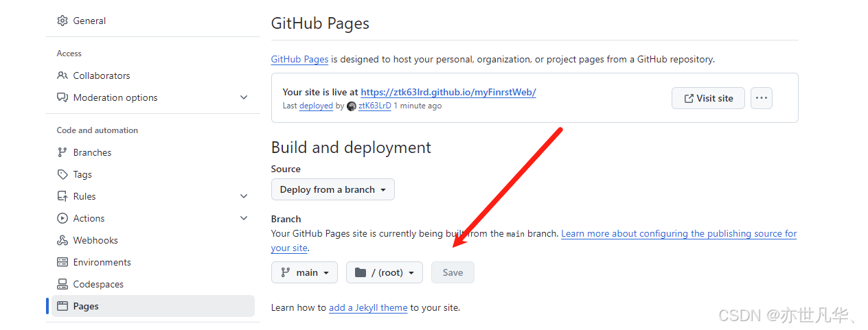This screenshot has height=330, width=868.
Task: Select the Pages menu item
Action: coord(152,306)
